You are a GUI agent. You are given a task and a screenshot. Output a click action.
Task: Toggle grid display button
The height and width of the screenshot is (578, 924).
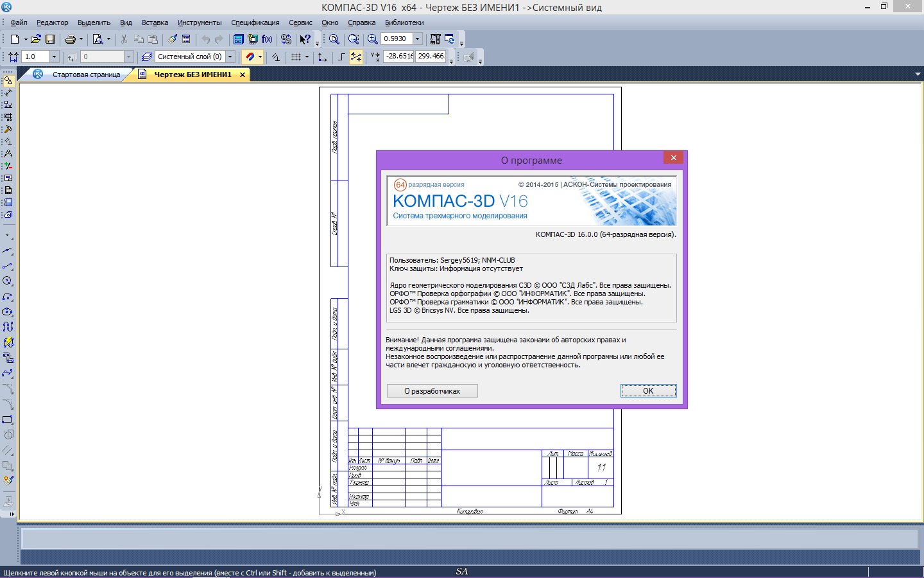point(296,57)
